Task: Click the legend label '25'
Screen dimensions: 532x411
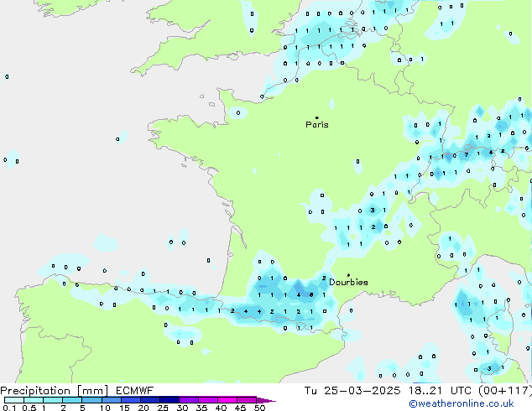Action: coord(163,408)
